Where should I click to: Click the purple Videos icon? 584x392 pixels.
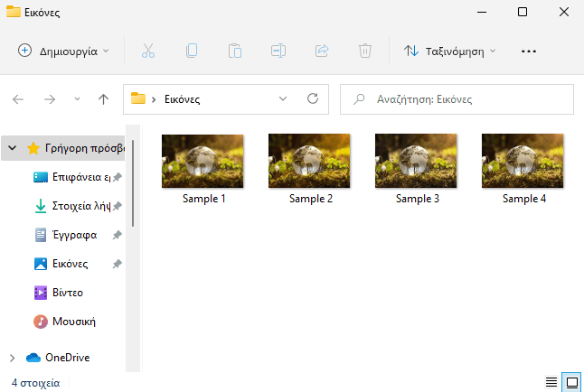point(41,293)
